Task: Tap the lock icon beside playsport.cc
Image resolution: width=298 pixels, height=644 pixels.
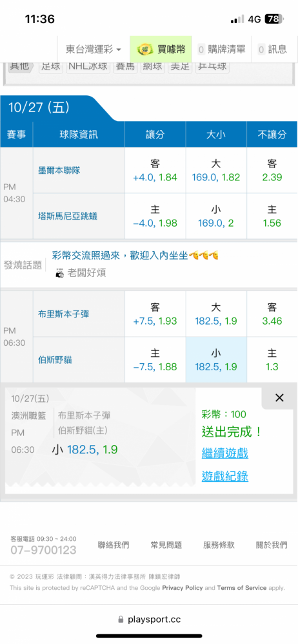Action: point(121,619)
